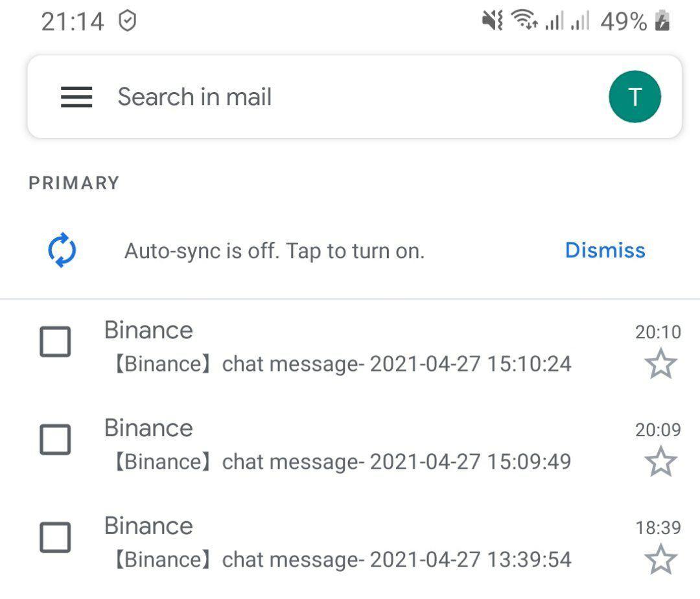Tap the shield icon in status bar
The width and height of the screenshot is (700, 599).
[x=127, y=21]
